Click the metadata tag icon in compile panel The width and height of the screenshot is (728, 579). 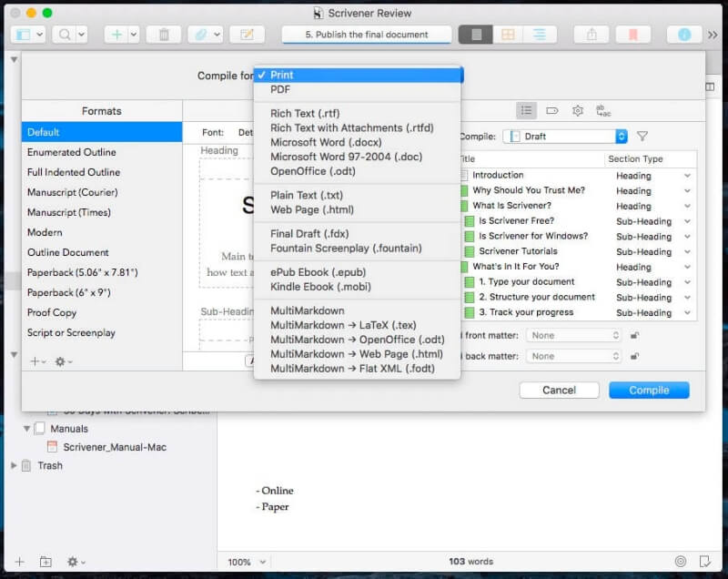click(x=551, y=110)
